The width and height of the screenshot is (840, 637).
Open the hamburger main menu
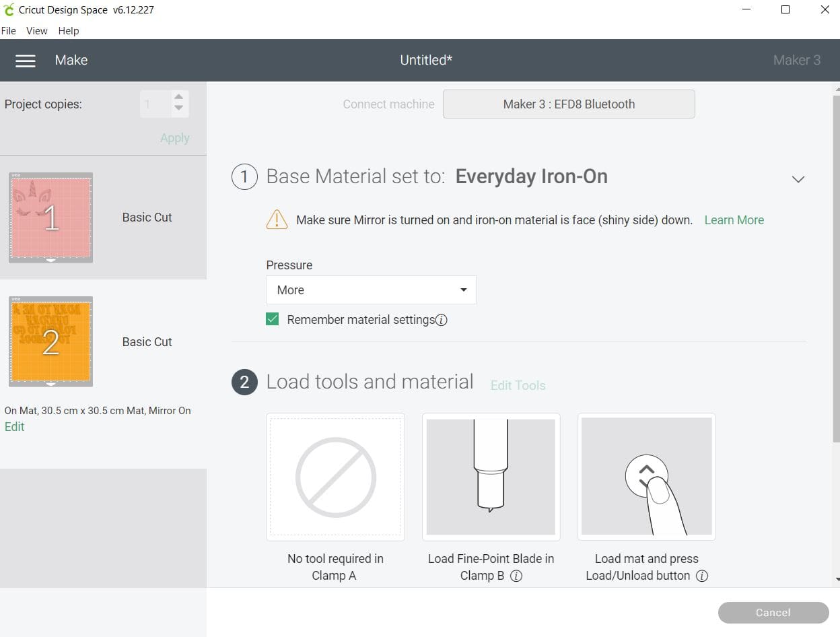point(26,61)
